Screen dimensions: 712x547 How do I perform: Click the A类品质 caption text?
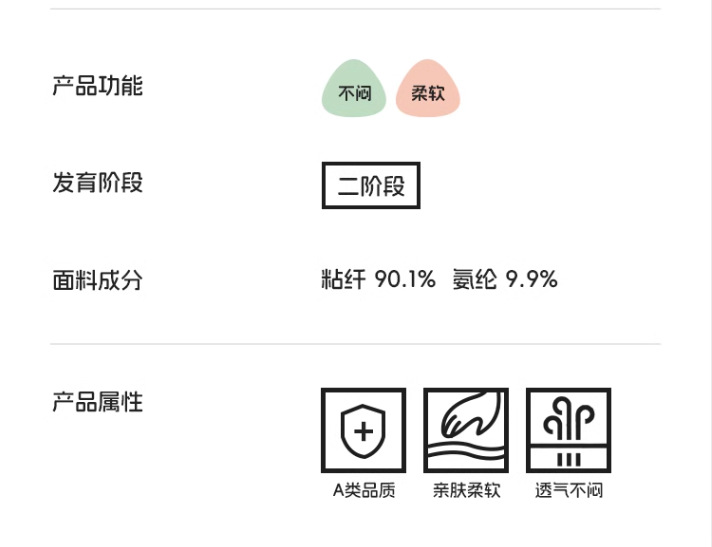tap(363, 491)
